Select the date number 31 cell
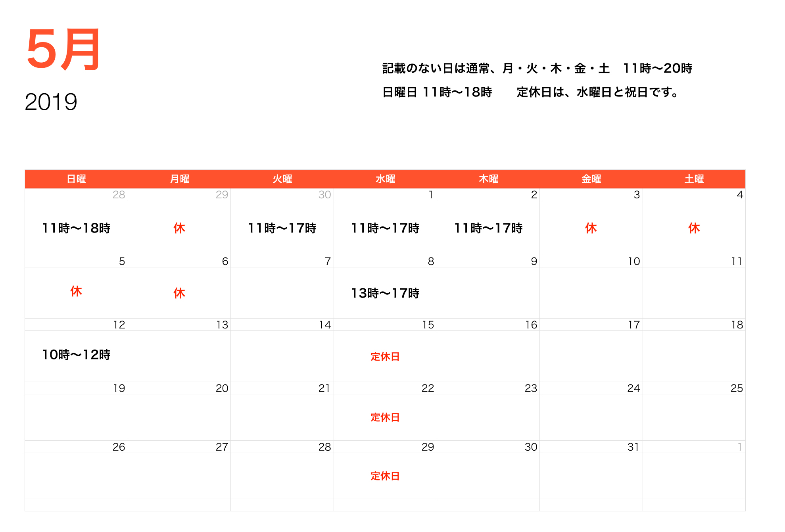The width and height of the screenshot is (785, 532). click(633, 447)
